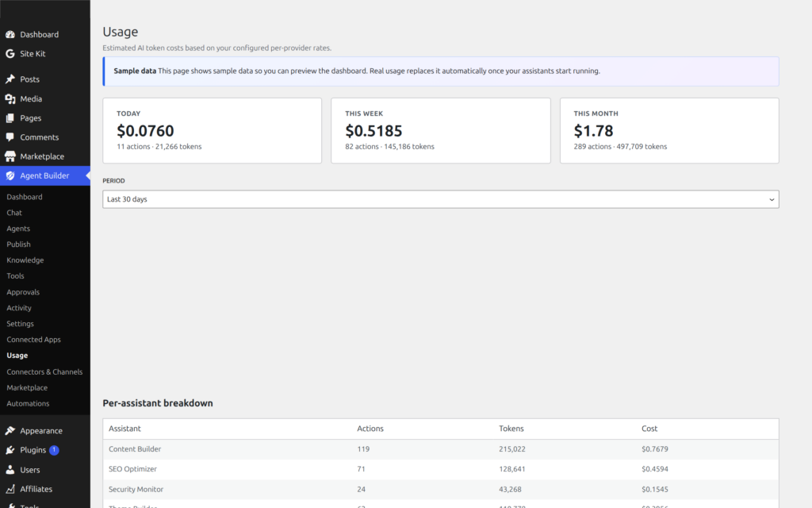Open the Knowledge submenu link

click(x=25, y=260)
